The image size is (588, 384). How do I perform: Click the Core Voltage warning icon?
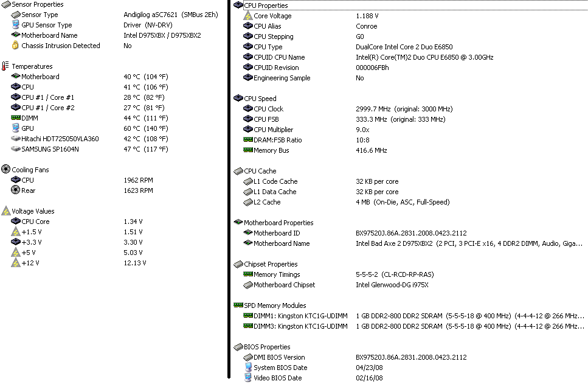pyautogui.click(x=248, y=16)
